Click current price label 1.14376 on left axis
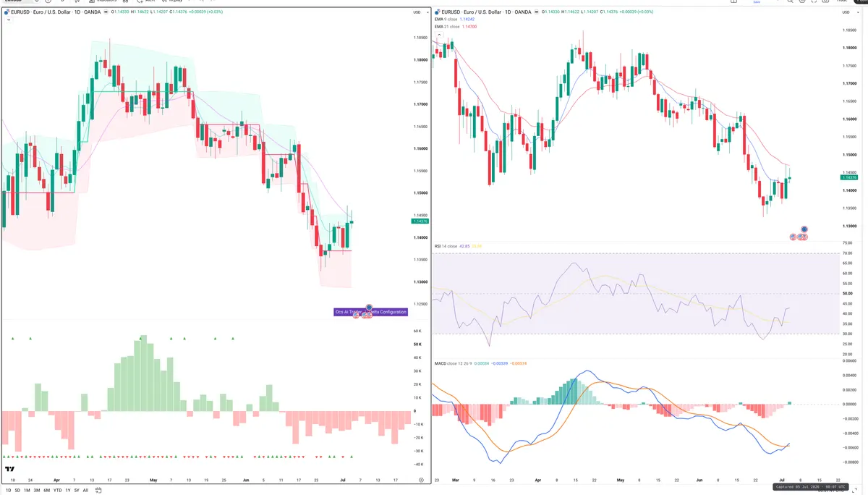Viewport: 868px width, 495px height. point(420,222)
